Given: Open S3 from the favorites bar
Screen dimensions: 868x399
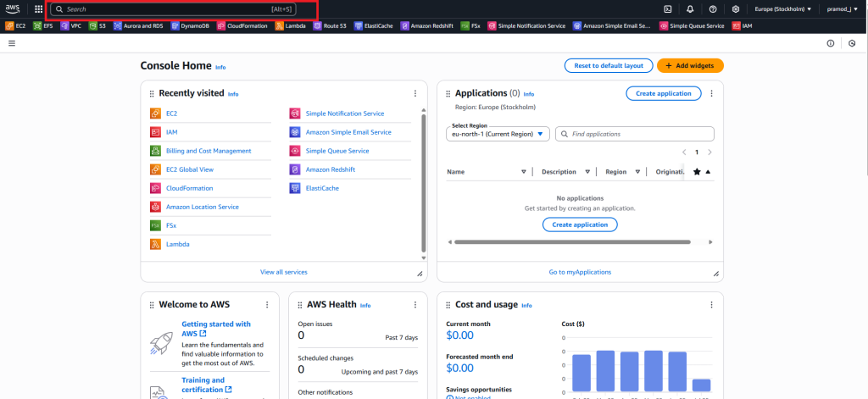Looking at the screenshot, I should [97, 25].
